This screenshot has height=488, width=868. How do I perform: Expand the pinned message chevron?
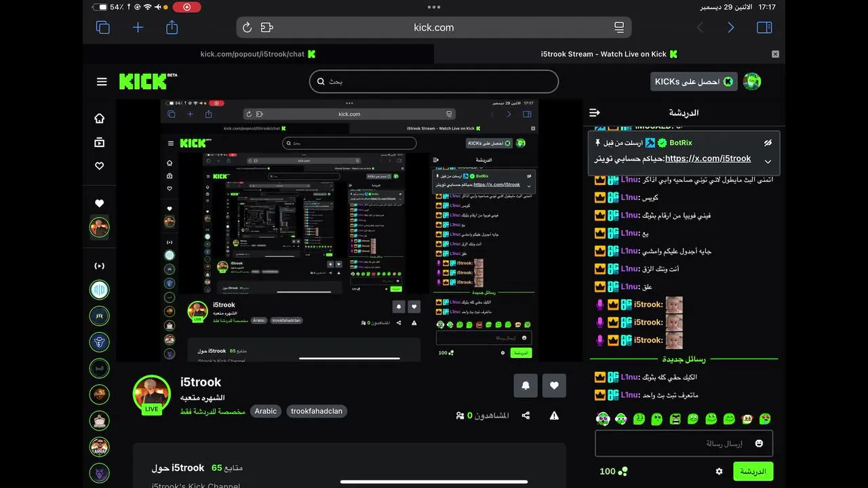[x=768, y=161]
